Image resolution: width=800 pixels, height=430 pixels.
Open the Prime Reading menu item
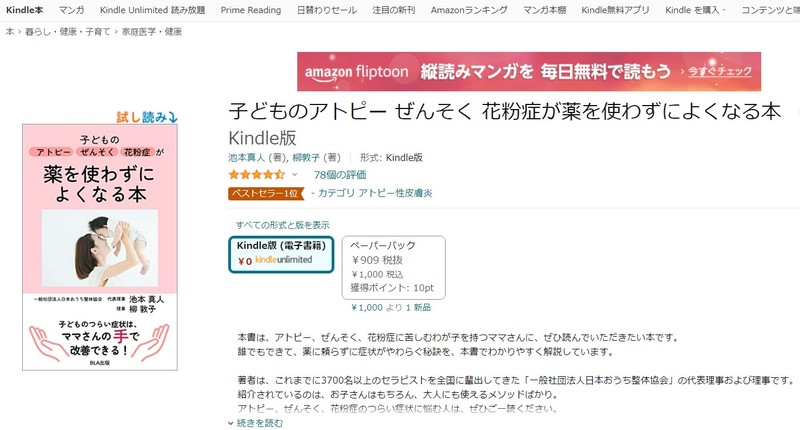click(251, 10)
